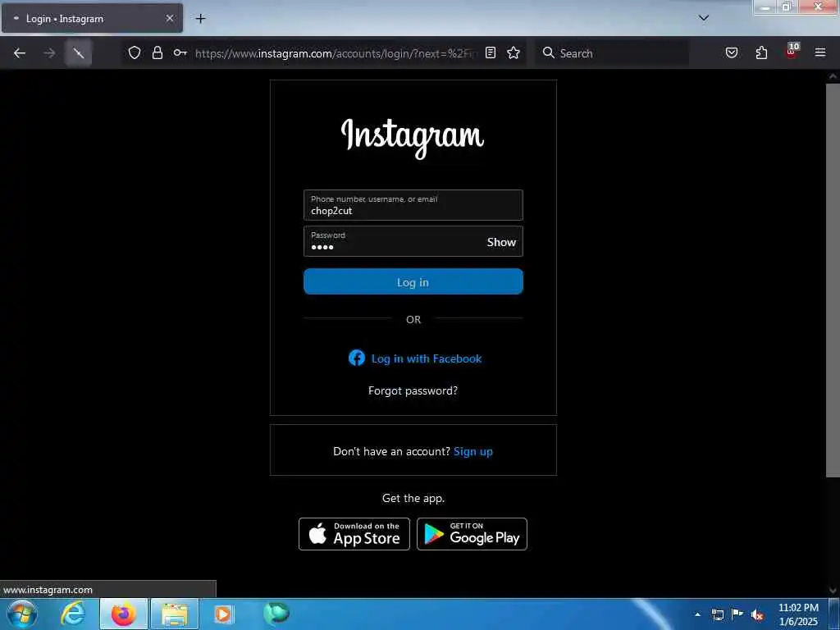Show the password text
This screenshot has width=840, height=630.
(x=501, y=242)
